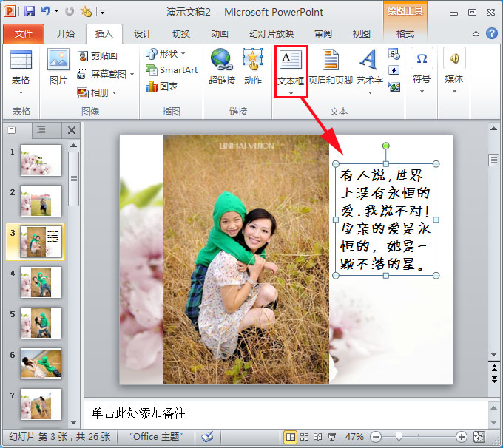Switch to the 设计 ribbon tab
Image resolution: width=503 pixels, height=448 pixels.
(143, 34)
